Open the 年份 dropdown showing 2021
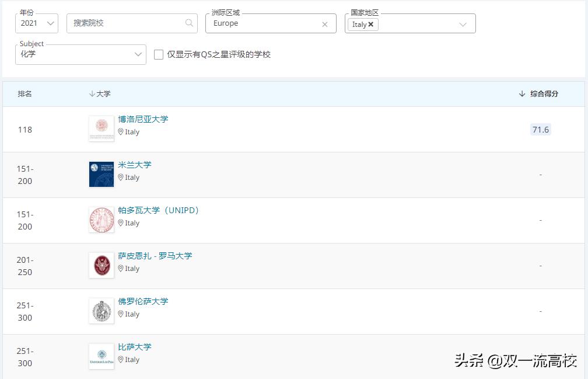Viewport: 588px width, 379px height. [x=36, y=23]
